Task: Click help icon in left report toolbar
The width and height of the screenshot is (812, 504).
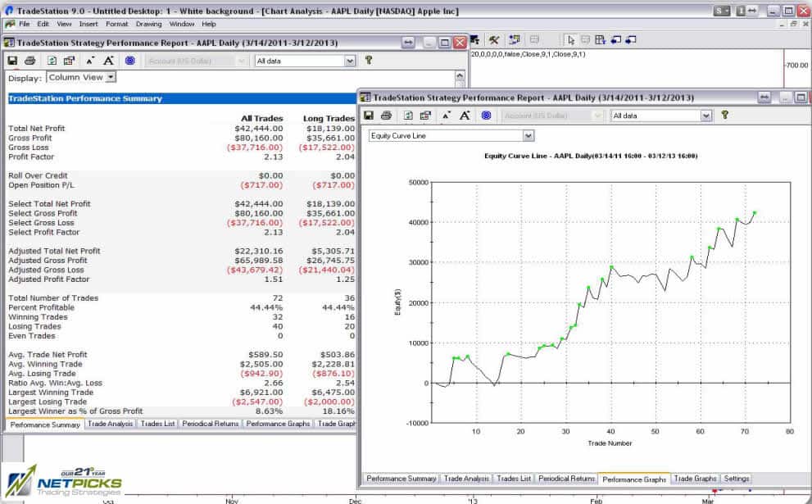Action: point(369,60)
